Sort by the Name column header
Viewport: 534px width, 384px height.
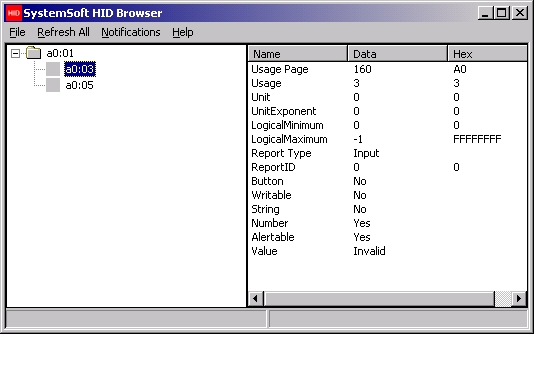pyautogui.click(x=298, y=54)
